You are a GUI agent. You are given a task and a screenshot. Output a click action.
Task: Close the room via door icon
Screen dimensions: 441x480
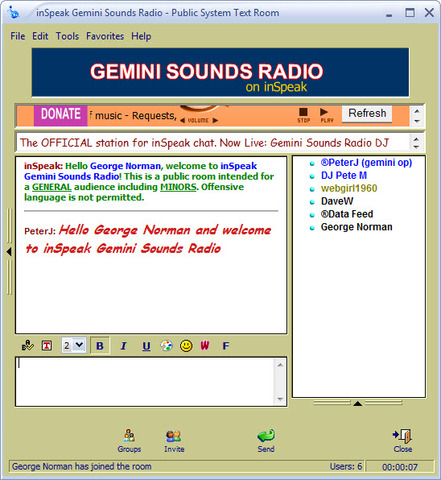pyautogui.click(x=403, y=441)
